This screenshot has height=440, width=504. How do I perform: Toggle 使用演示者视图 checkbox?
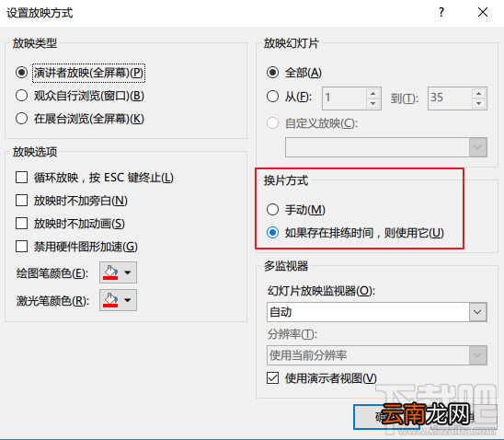(272, 378)
